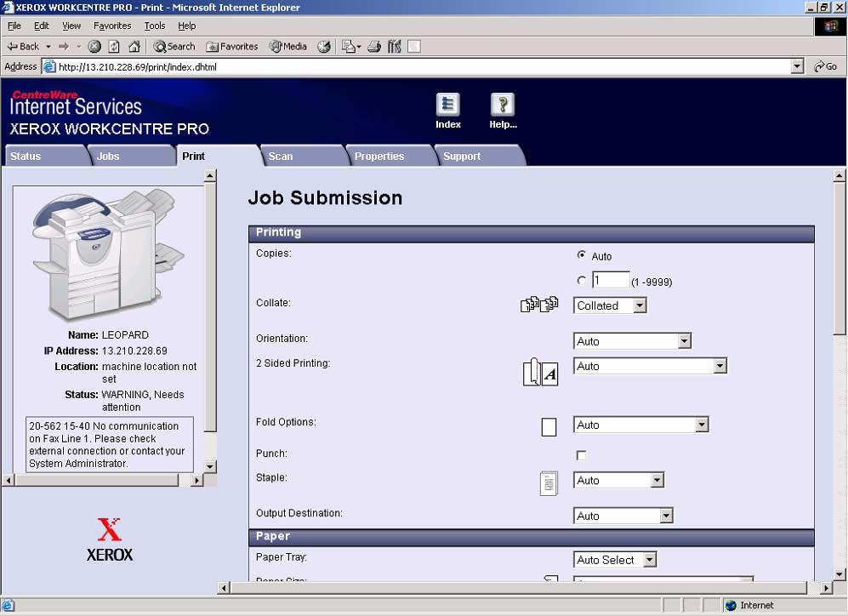
Task: Click the toolbar icon right of the printer icon
Action: coord(395,47)
